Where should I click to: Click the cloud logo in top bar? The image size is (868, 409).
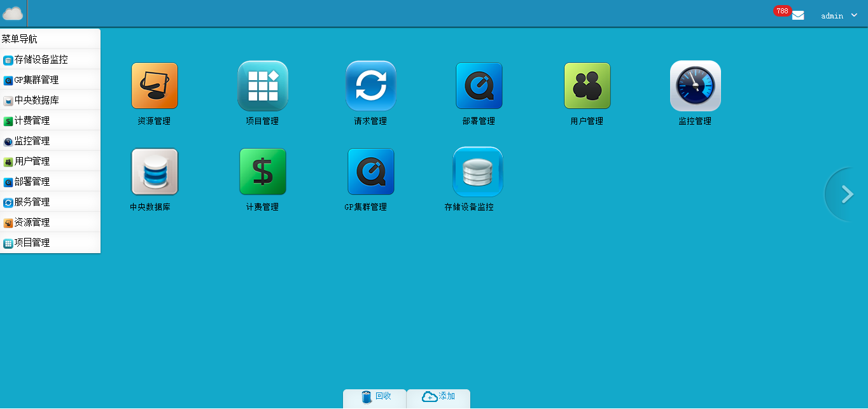(x=13, y=13)
